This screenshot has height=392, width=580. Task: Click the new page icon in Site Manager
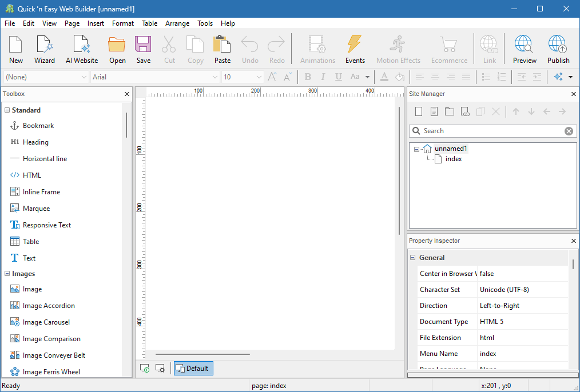coord(419,111)
